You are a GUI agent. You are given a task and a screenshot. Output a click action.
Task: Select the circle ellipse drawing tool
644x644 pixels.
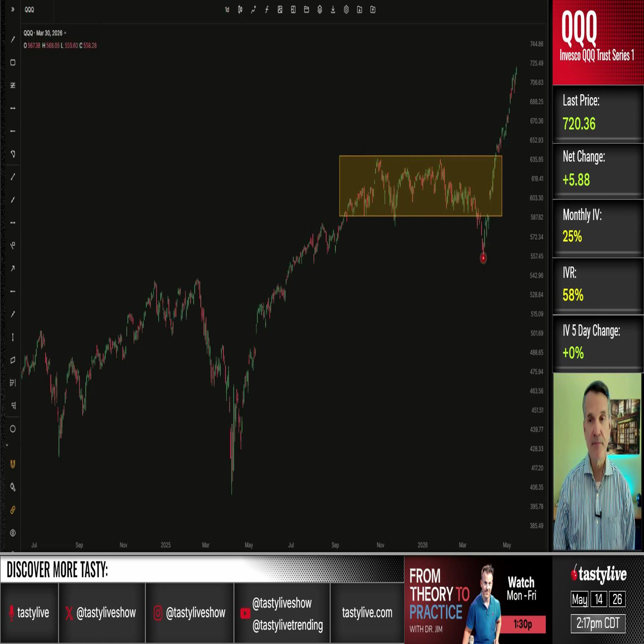click(13, 429)
